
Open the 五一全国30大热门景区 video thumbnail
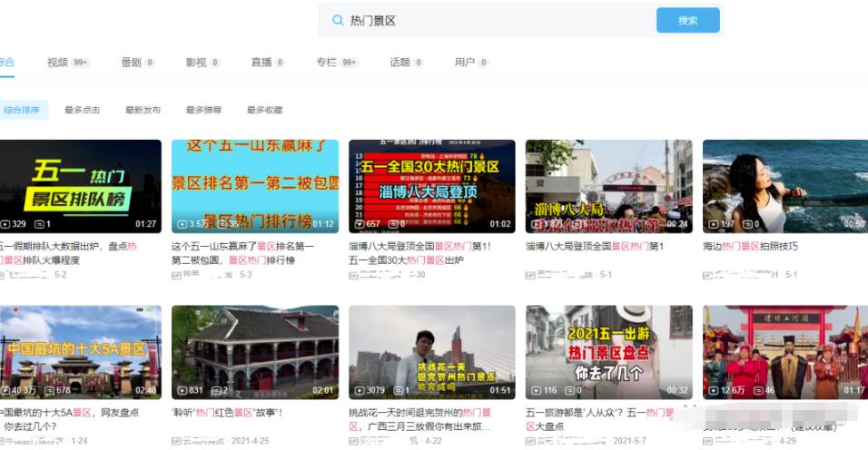pyautogui.click(x=431, y=186)
